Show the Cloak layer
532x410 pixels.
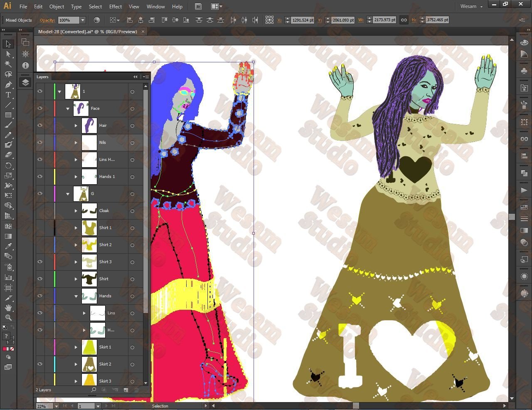tap(40, 210)
